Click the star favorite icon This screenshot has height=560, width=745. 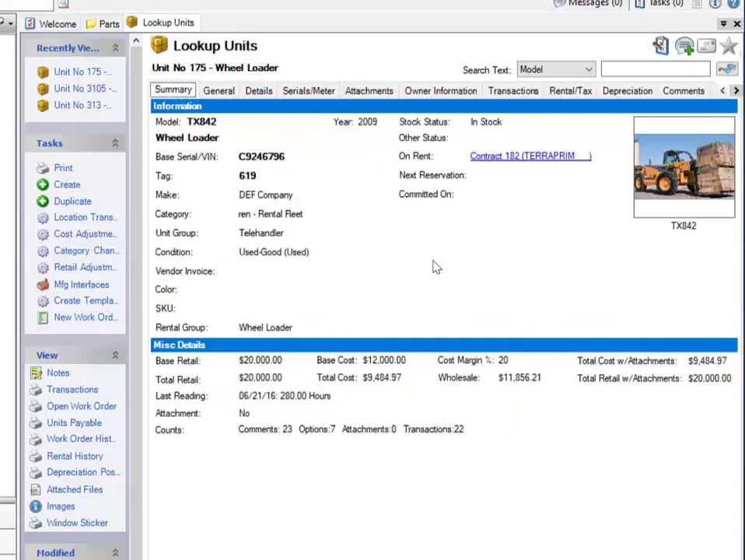729,46
